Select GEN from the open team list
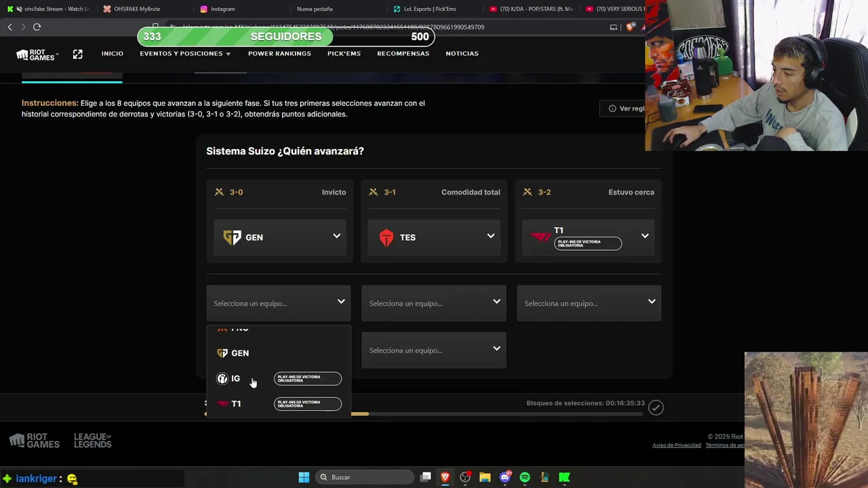 point(279,353)
